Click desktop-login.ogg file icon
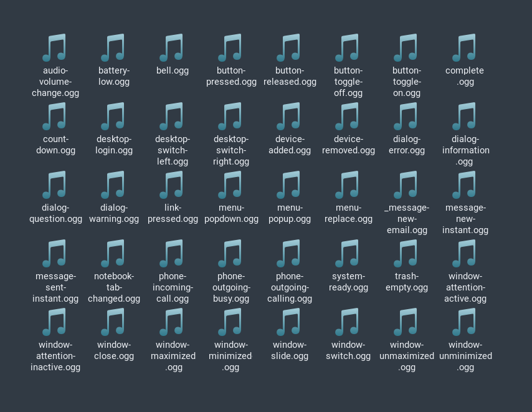The image size is (532, 412). coord(113,116)
